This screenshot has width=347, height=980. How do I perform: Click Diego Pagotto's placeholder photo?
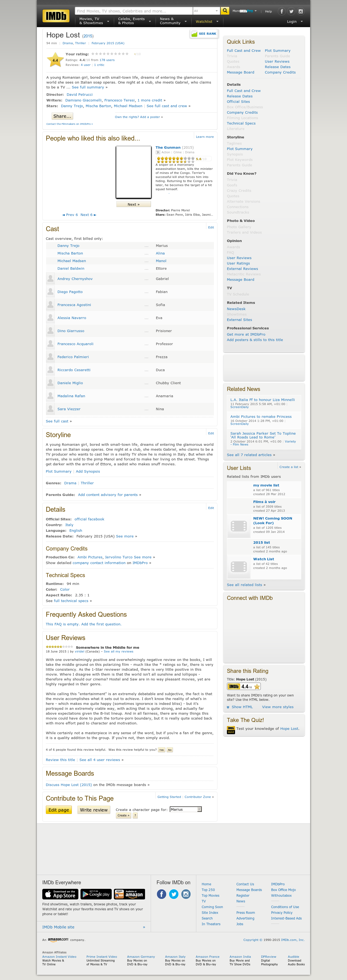(x=50, y=292)
